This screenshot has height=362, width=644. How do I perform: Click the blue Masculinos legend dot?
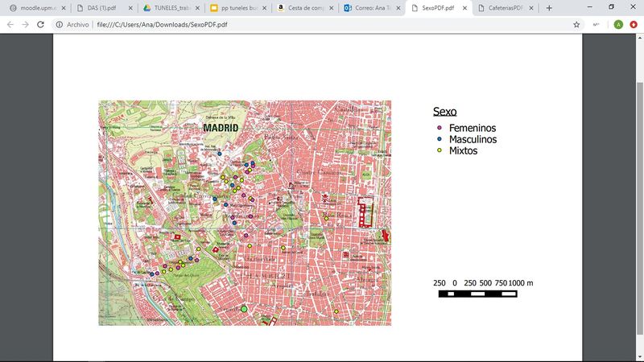pos(439,139)
